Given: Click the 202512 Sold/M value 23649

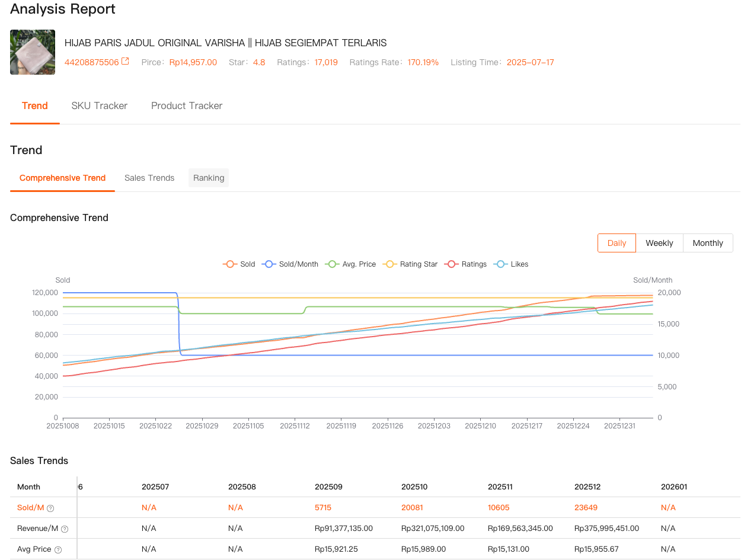Looking at the screenshot, I should click(587, 507).
